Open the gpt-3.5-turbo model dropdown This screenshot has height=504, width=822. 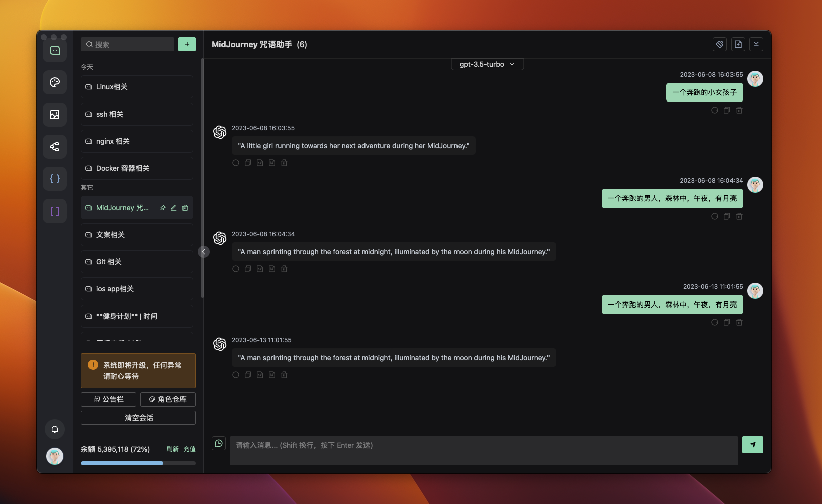[x=487, y=64]
